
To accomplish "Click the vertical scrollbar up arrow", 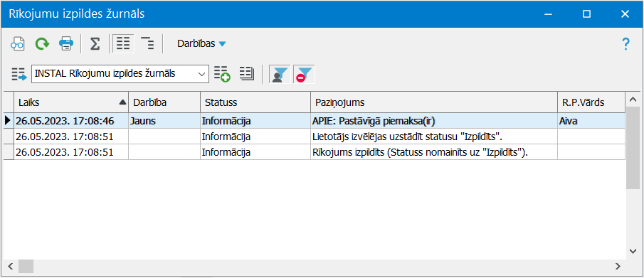I will 633,100.
